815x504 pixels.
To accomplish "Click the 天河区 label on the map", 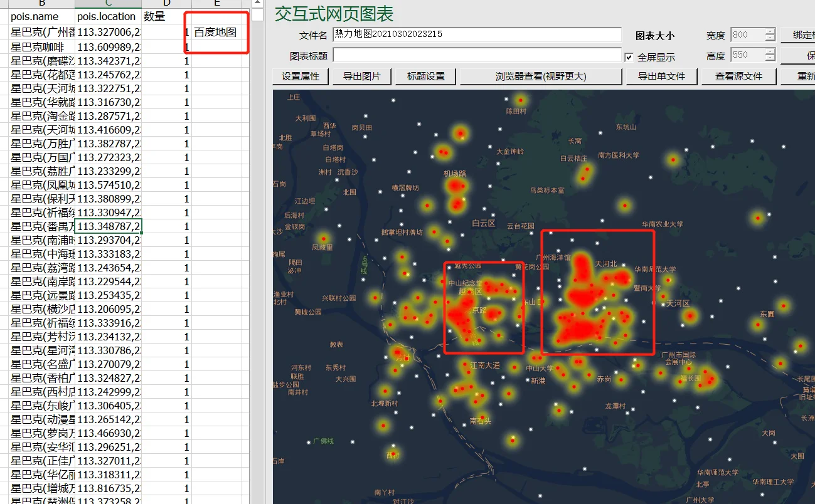I will [678, 303].
